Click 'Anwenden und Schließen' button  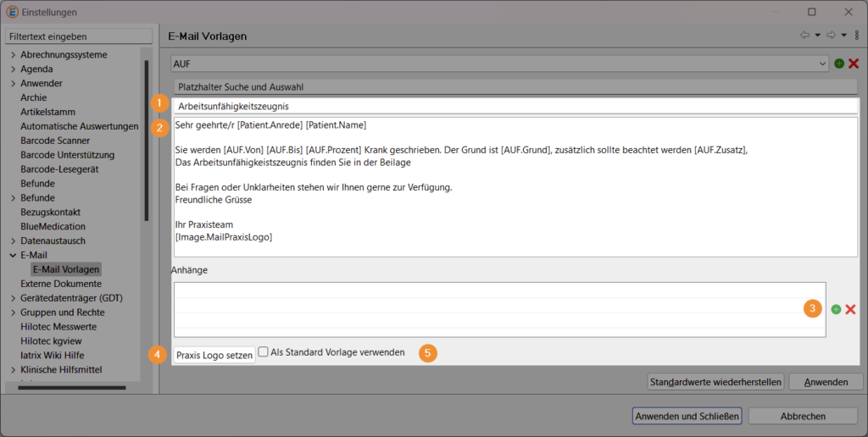[687, 416]
